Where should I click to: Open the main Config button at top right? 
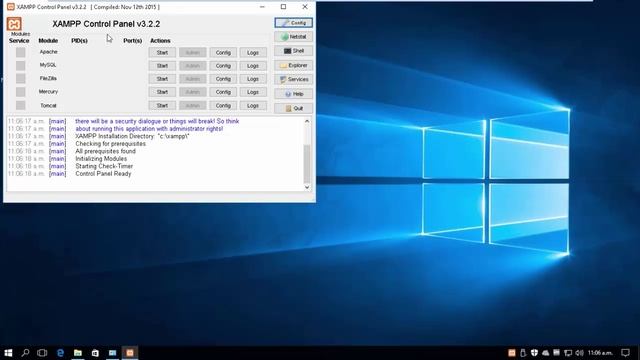[293, 23]
